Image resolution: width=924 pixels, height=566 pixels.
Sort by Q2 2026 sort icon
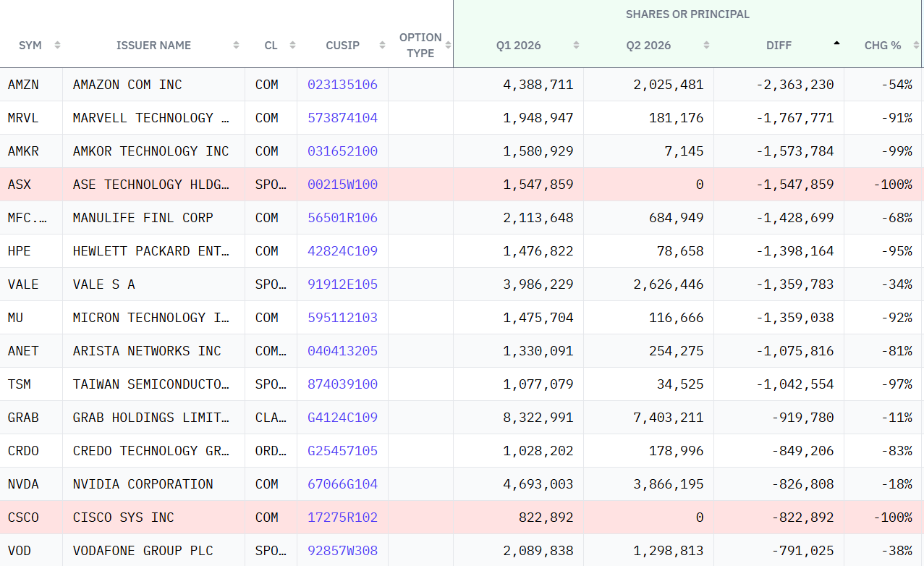click(706, 45)
